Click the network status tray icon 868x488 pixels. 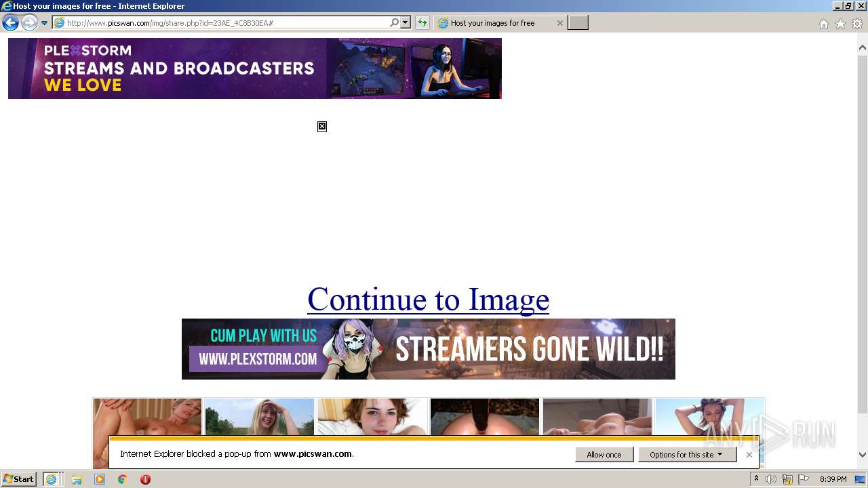click(x=787, y=479)
